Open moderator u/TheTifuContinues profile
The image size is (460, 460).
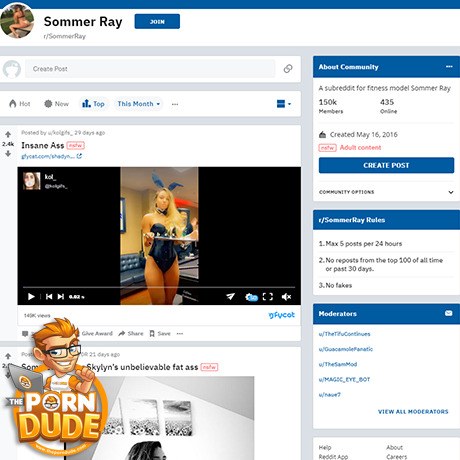point(344,334)
